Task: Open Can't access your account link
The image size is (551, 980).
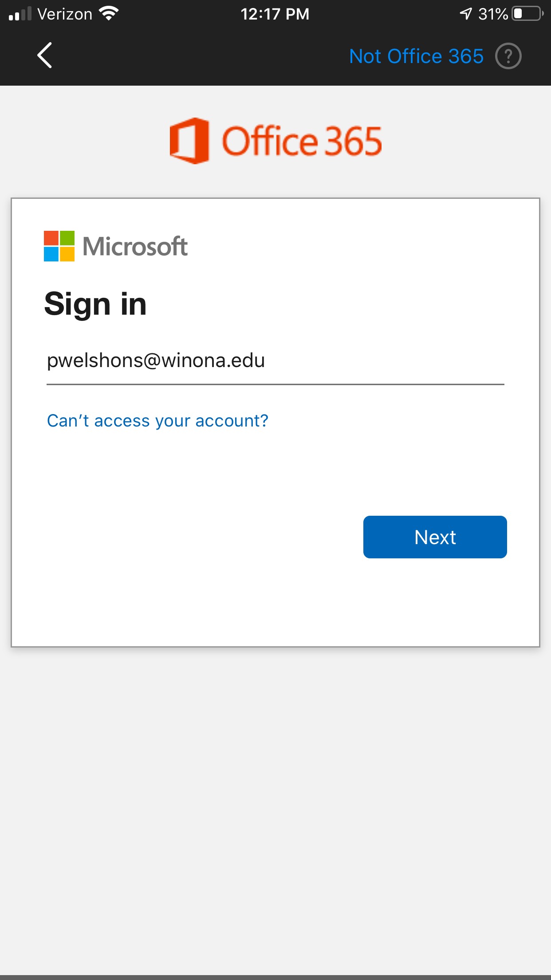Action: pyautogui.click(x=157, y=421)
